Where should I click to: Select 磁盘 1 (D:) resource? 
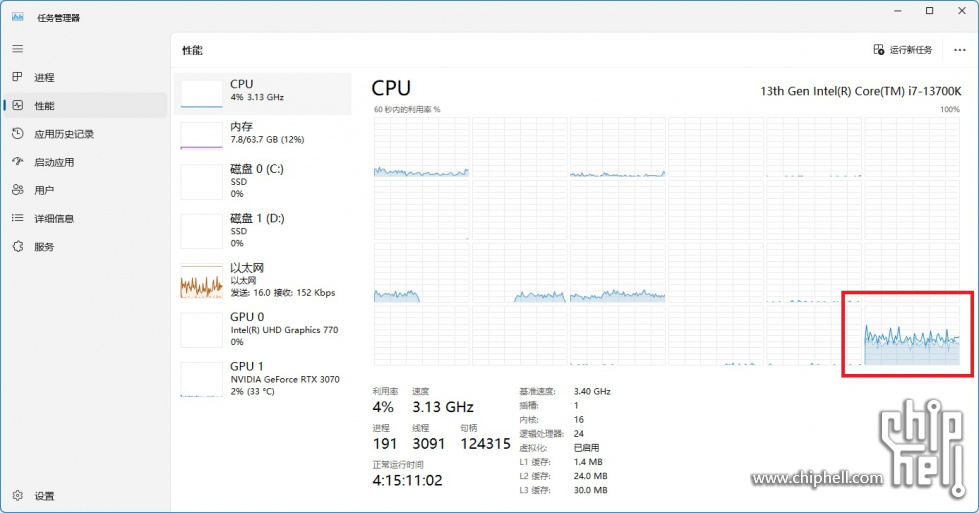(x=263, y=231)
